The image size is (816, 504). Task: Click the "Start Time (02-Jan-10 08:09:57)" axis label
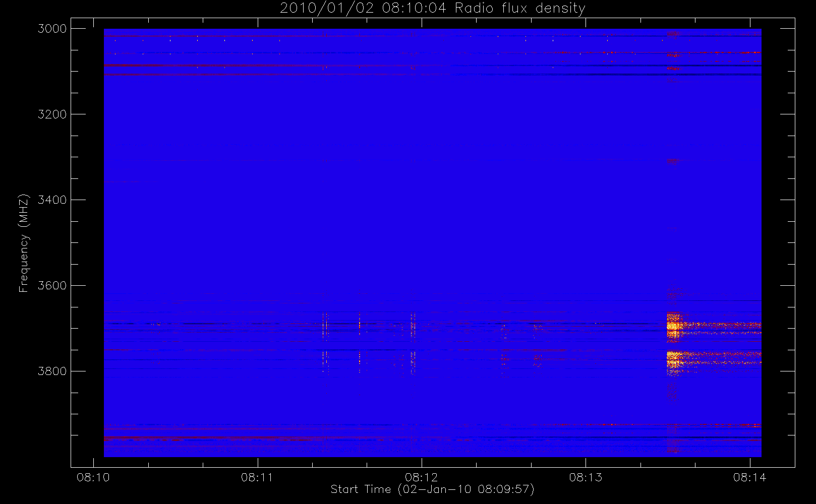tap(432, 489)
